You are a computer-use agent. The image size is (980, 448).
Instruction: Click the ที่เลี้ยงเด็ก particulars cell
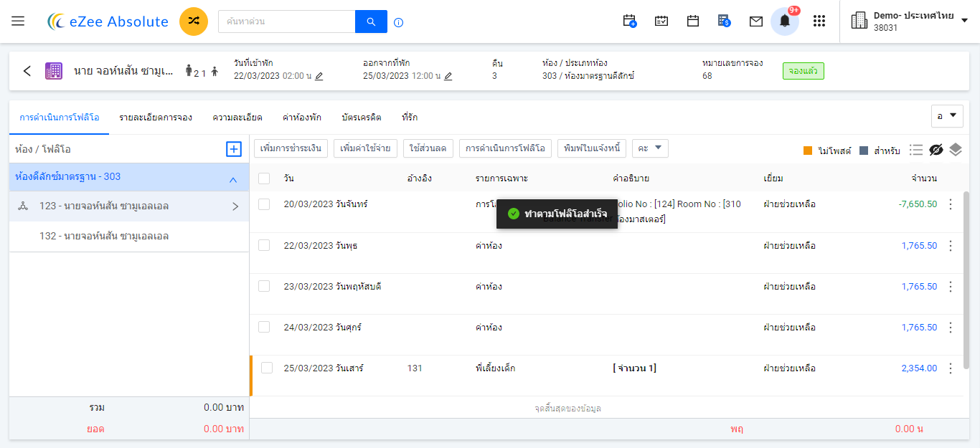pyautogui.click(x=495, y=368)
